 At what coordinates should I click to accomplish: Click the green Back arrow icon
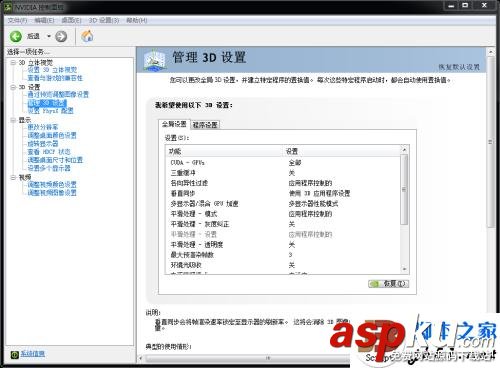16,36
